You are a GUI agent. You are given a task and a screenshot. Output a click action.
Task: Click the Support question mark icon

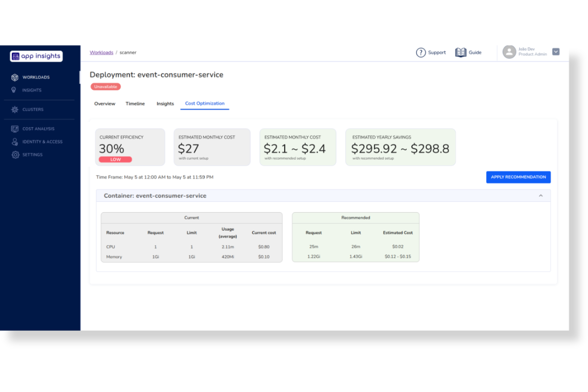coord(420,52)
